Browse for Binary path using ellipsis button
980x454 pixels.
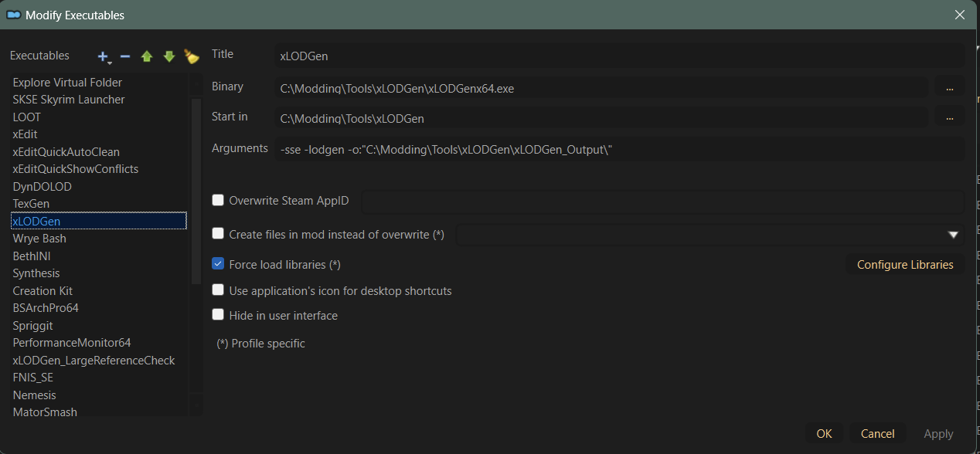(x=949, y=88)
